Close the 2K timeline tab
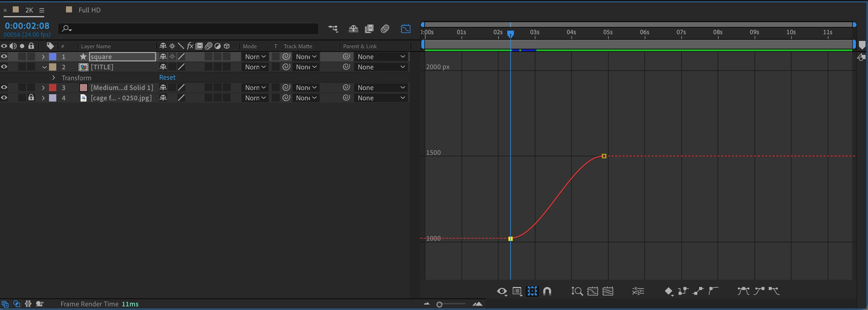This screenshot has width=868, height=310. [x=5, y=11]
